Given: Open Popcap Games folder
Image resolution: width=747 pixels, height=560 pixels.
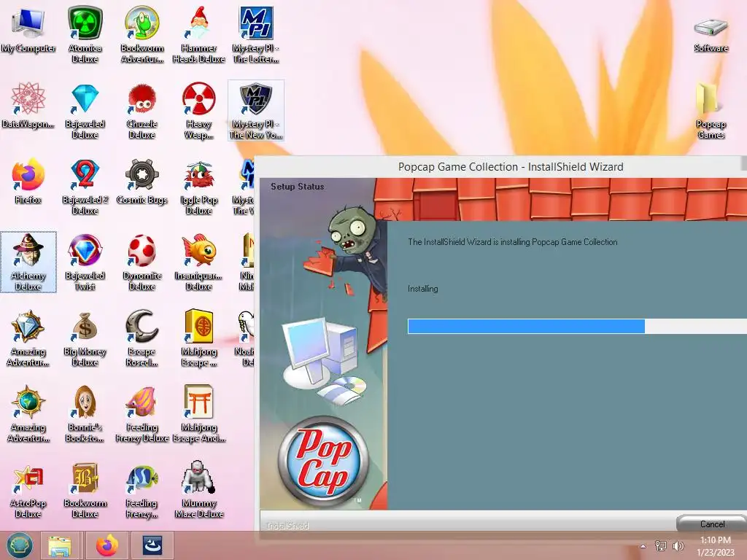Looking at the screenshot, I should (x=711, y=111).
